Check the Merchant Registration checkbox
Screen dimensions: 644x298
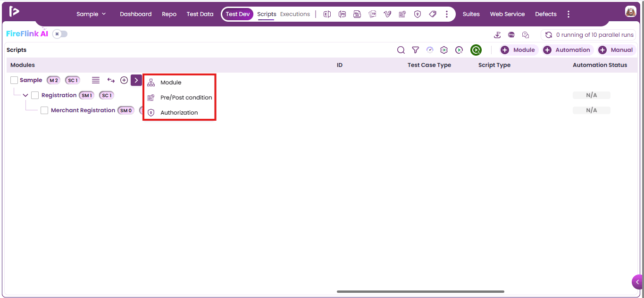(44, 110)
